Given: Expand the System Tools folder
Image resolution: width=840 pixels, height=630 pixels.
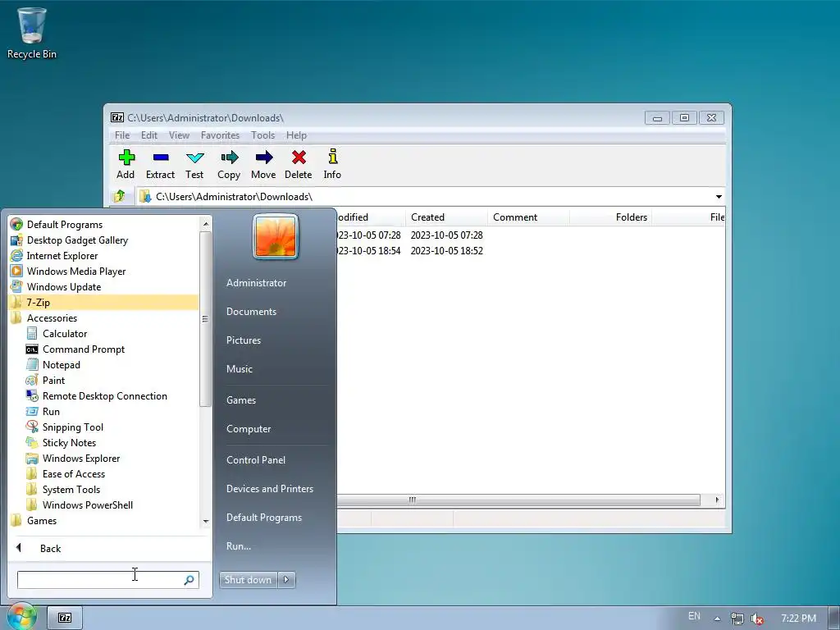Looking at the screenshot, I should [71, 489].
